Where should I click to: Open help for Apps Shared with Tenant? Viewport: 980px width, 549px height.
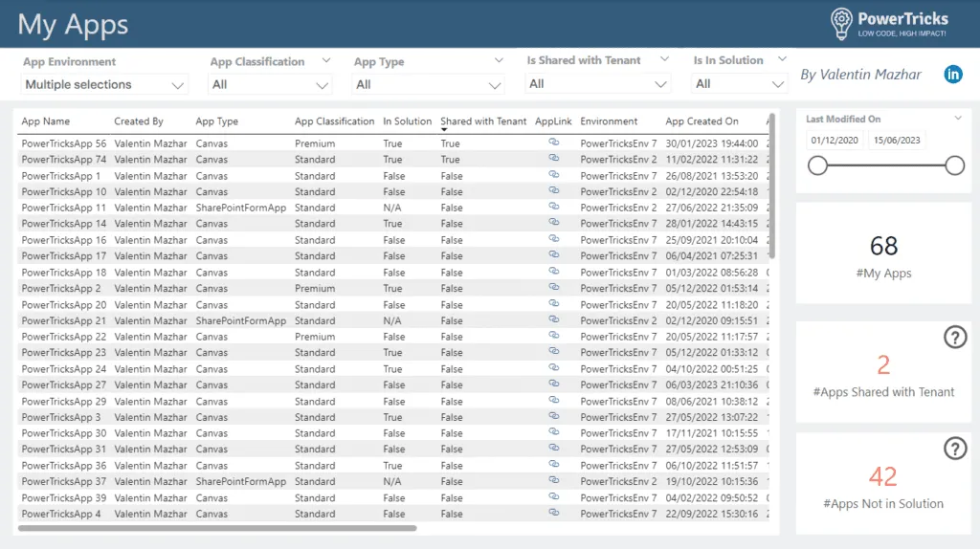point(955,338)
